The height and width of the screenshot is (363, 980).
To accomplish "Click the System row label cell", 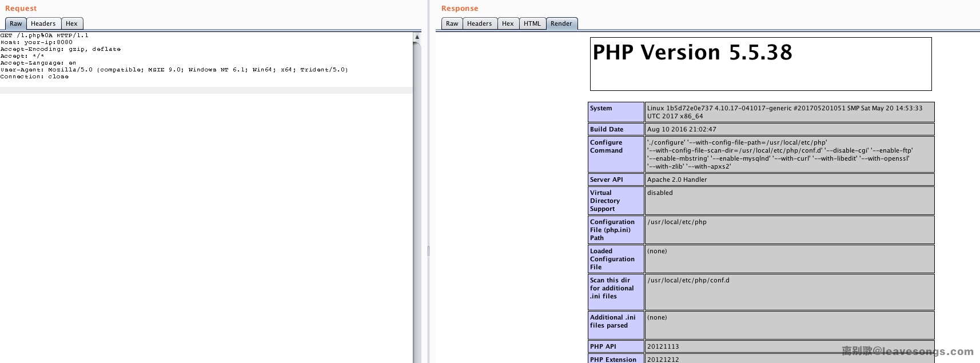I will click(x=615, y=112).
